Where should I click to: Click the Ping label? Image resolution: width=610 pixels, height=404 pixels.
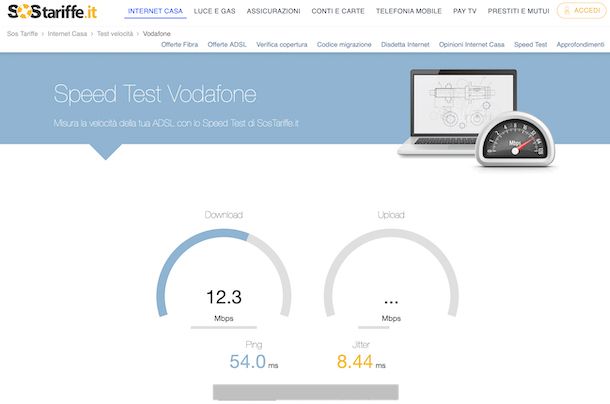[x=254, y=345]
